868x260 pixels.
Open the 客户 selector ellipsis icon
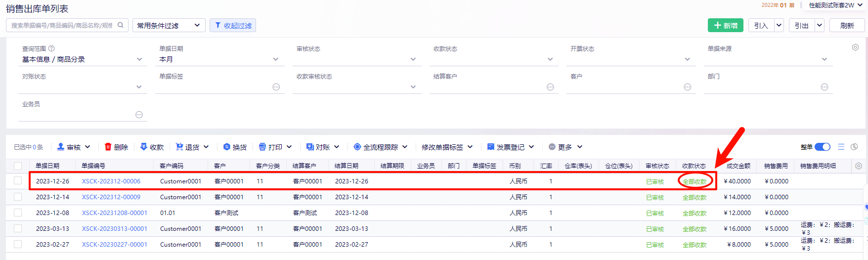(x=687, y=87)
